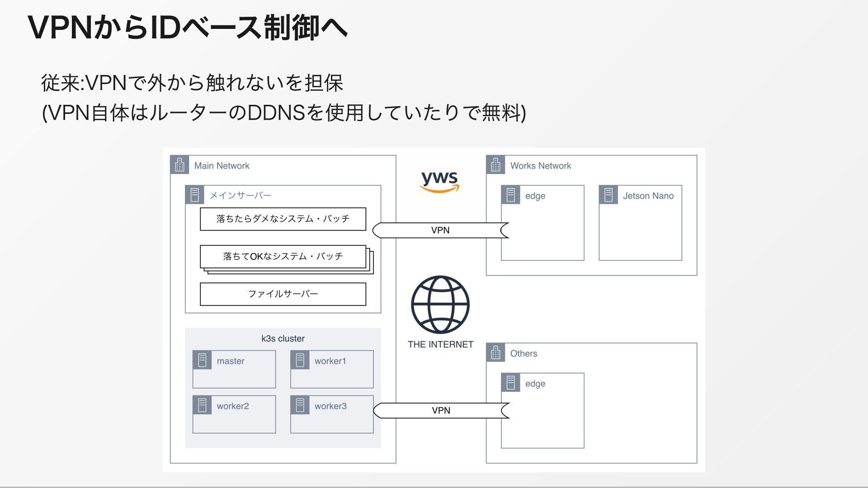Click the Main Network building icon
868x488 pixels.
click(x=179, y=165)
